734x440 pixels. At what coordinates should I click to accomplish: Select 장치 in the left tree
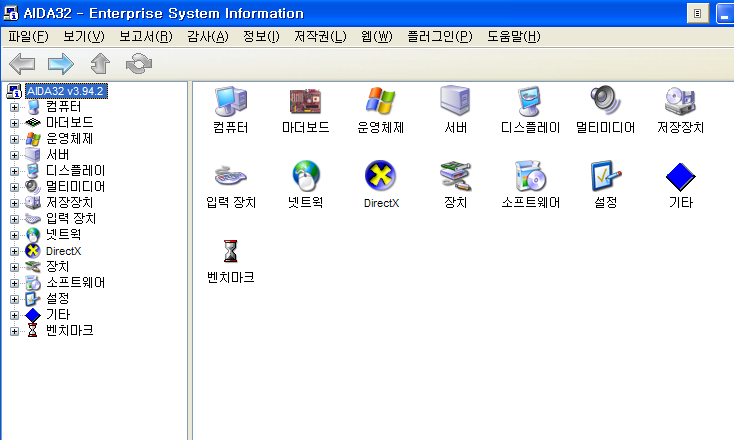coord(58,267)
